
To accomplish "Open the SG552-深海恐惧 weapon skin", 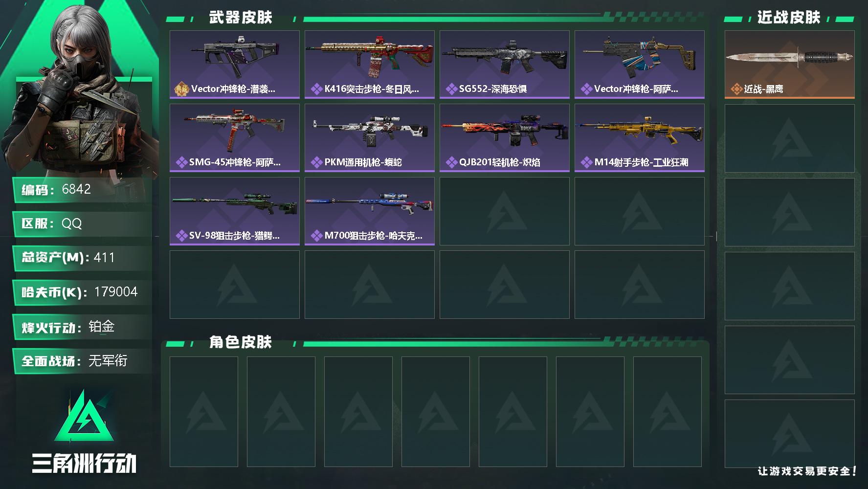I will pyautogui.click(x=505, y=65).
